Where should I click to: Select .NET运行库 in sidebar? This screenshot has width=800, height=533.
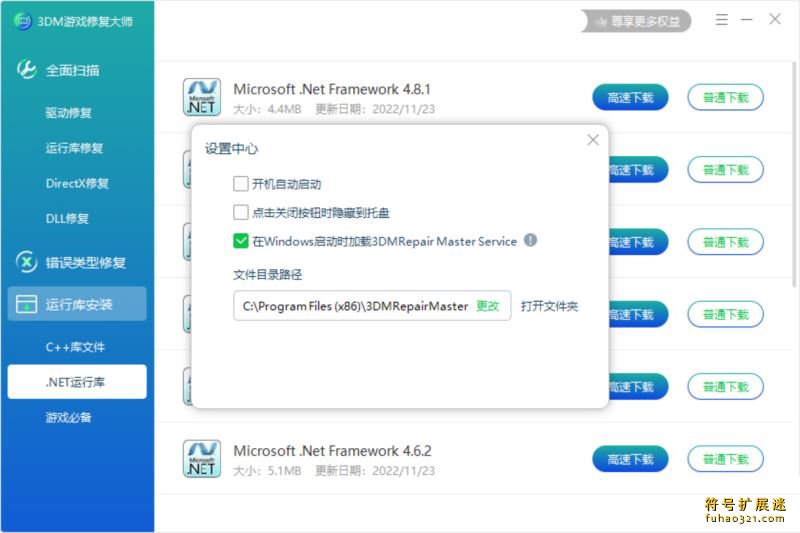coord(77,382)
